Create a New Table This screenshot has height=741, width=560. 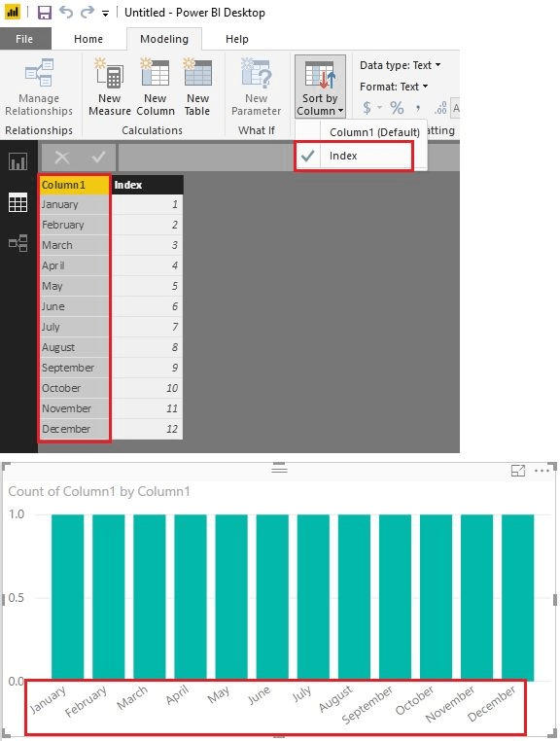click(197, 87)
